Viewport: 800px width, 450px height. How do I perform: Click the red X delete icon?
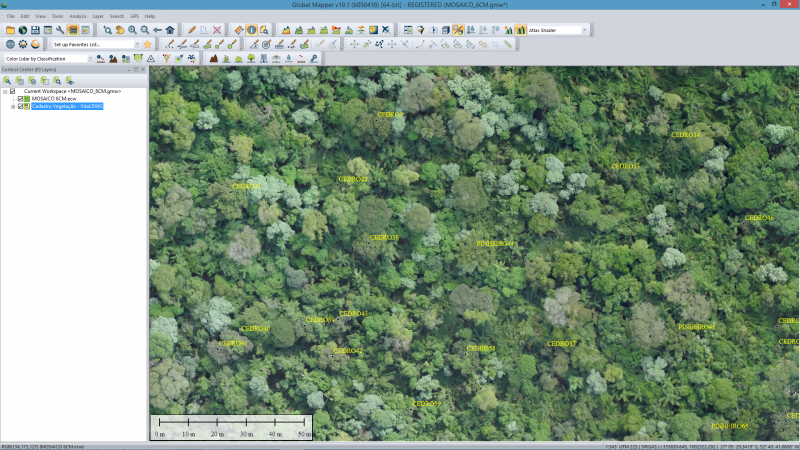click(217, 30)
